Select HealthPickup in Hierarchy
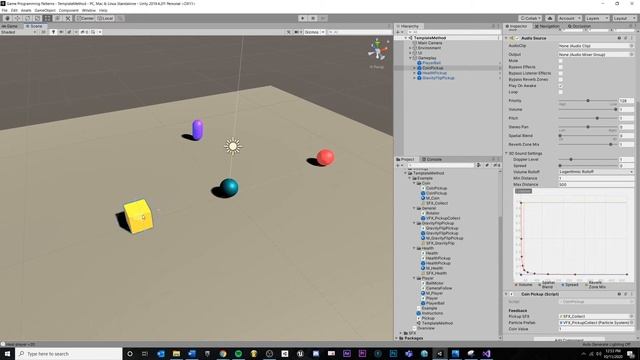This screenshot has height=360, width=640. point(434,73)
